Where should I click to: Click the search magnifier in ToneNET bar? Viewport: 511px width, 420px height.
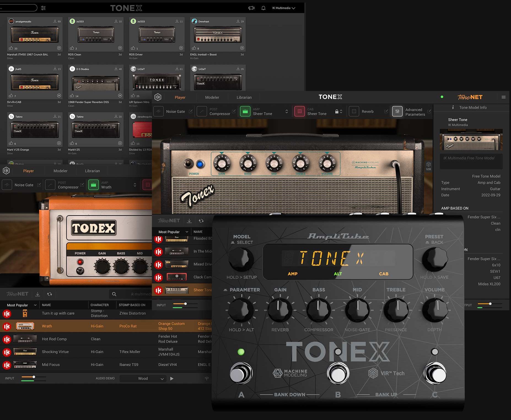114,294
